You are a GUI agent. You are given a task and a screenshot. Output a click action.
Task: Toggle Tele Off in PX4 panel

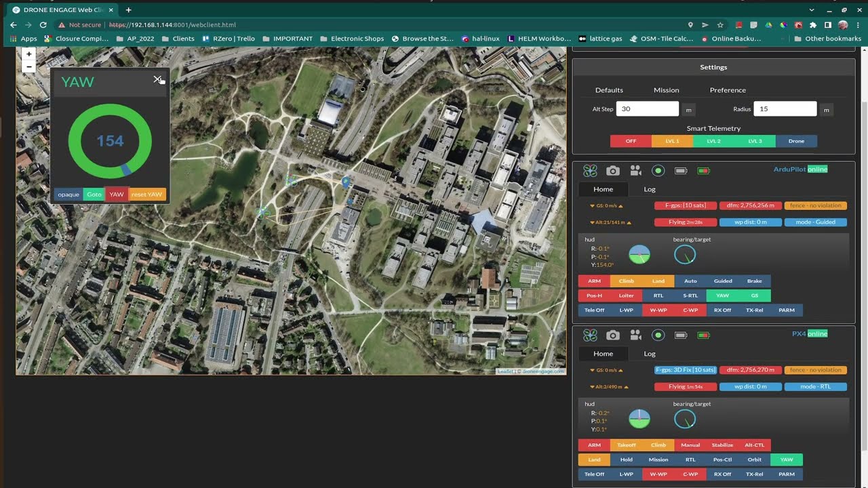(595, 474)
